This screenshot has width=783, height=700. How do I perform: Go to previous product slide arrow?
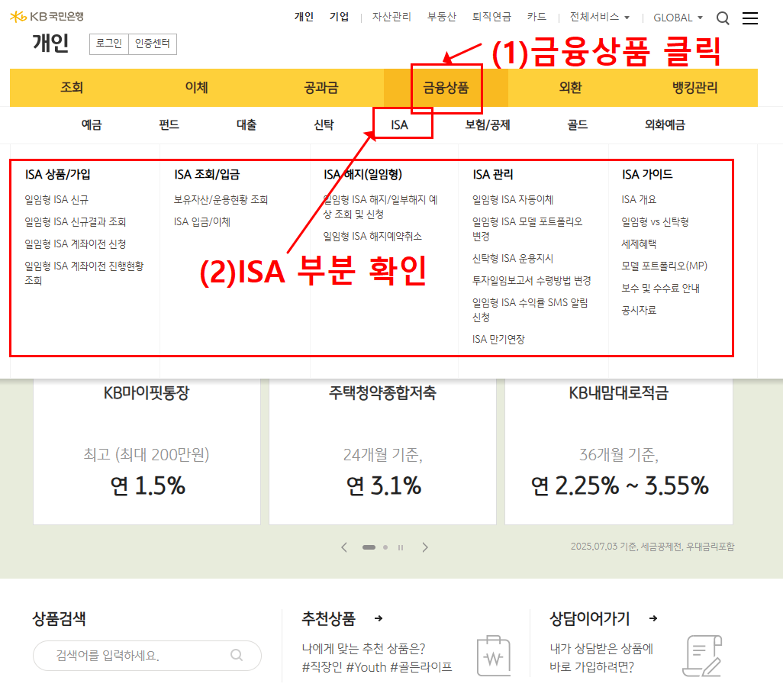344,547
